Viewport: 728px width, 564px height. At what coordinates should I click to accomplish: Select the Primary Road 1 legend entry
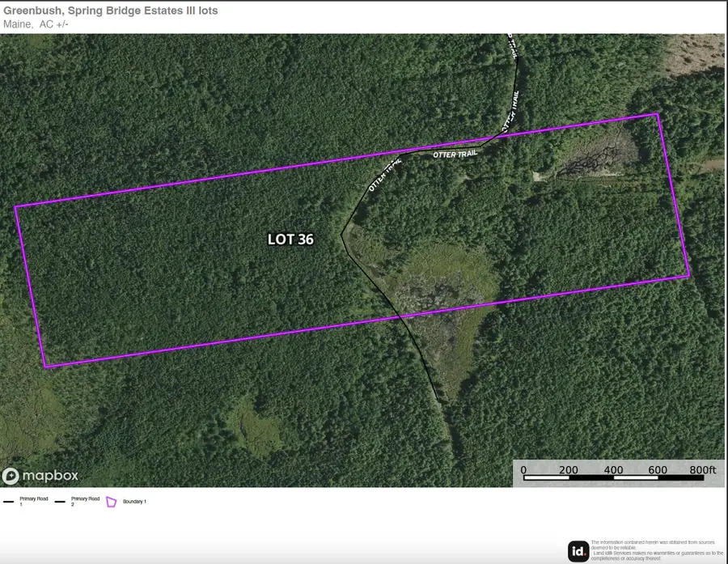(x=32, y=500)
